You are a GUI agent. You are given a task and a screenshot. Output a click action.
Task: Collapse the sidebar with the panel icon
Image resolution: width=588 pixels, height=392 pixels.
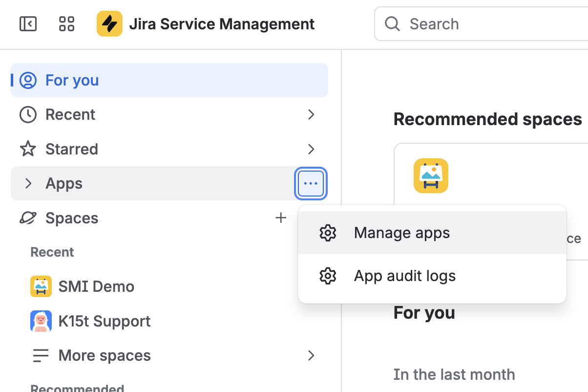28,23
